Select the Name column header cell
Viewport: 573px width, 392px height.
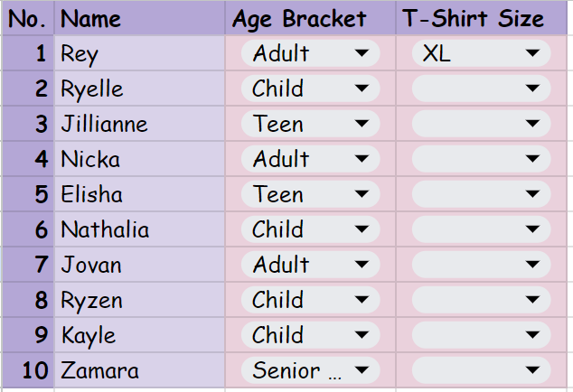pos(139,19)
